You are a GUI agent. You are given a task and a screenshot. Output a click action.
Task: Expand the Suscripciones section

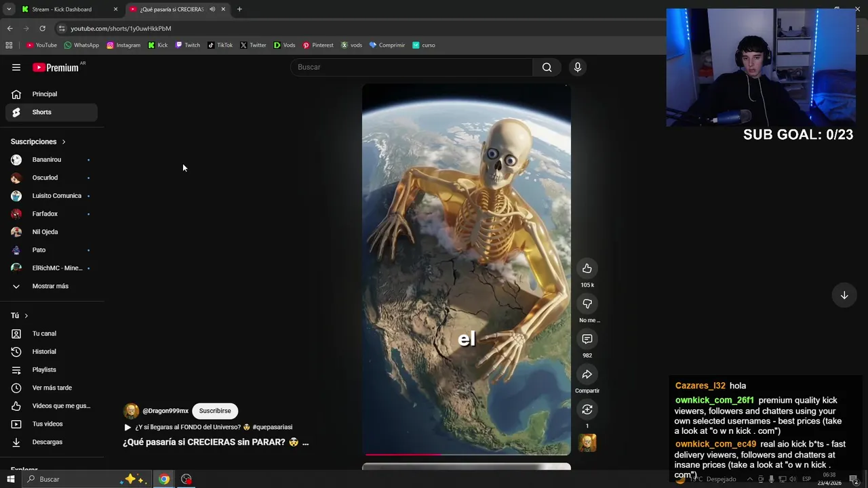coord(39,142)
